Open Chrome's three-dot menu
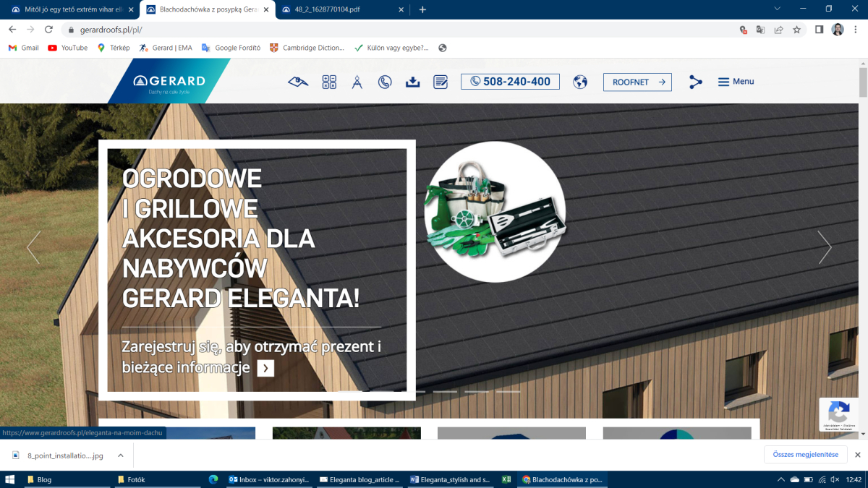 [x=856, y=30]
